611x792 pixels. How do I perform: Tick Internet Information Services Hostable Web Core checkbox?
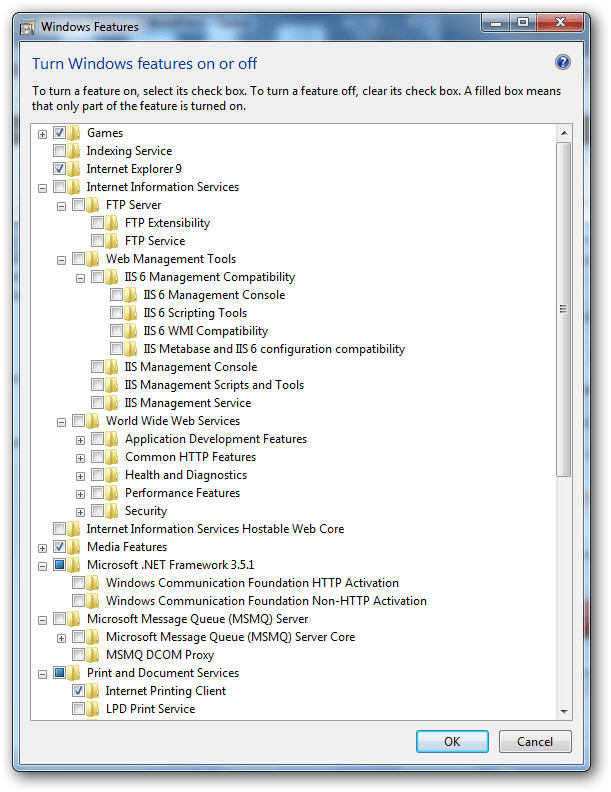point(60,529)
